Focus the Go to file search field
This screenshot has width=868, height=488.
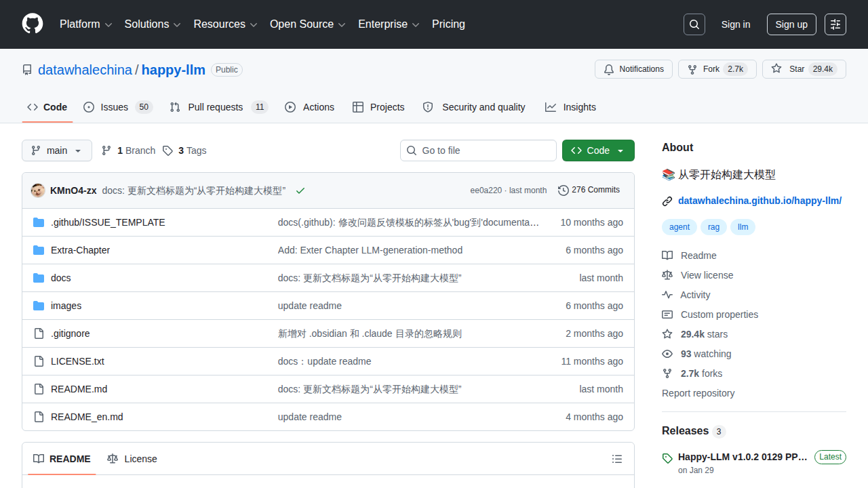[x=478, y=150]
